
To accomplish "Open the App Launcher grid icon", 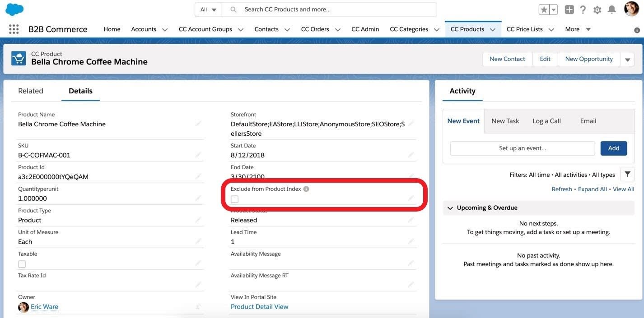I will tap(14, 29).
